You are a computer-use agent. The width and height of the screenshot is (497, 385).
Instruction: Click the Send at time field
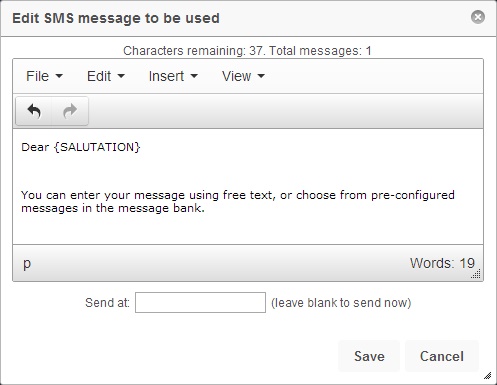(x=200, y=302)
